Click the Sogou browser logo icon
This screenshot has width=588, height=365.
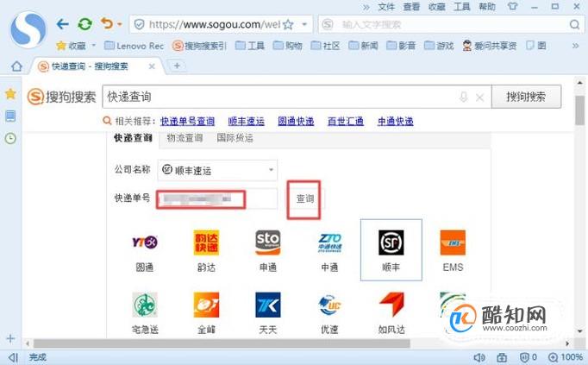point(28,29)
